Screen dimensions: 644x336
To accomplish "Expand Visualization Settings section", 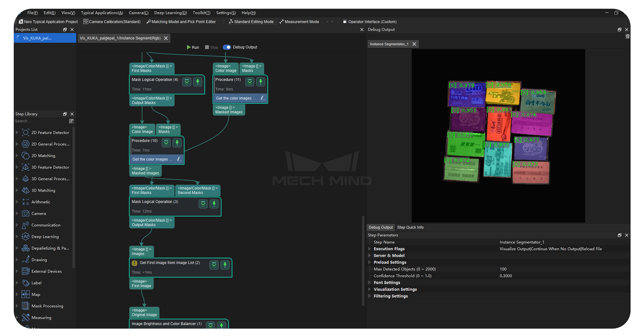I will coord(370,289).
